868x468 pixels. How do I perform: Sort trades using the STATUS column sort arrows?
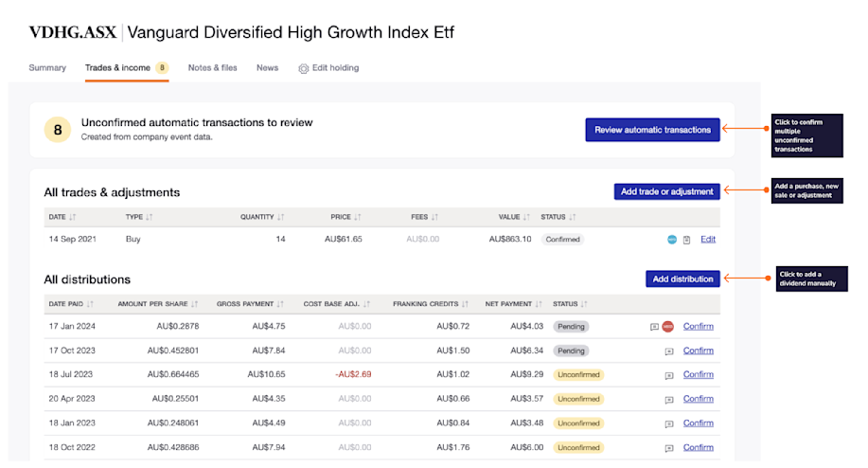tap(573, 217)
